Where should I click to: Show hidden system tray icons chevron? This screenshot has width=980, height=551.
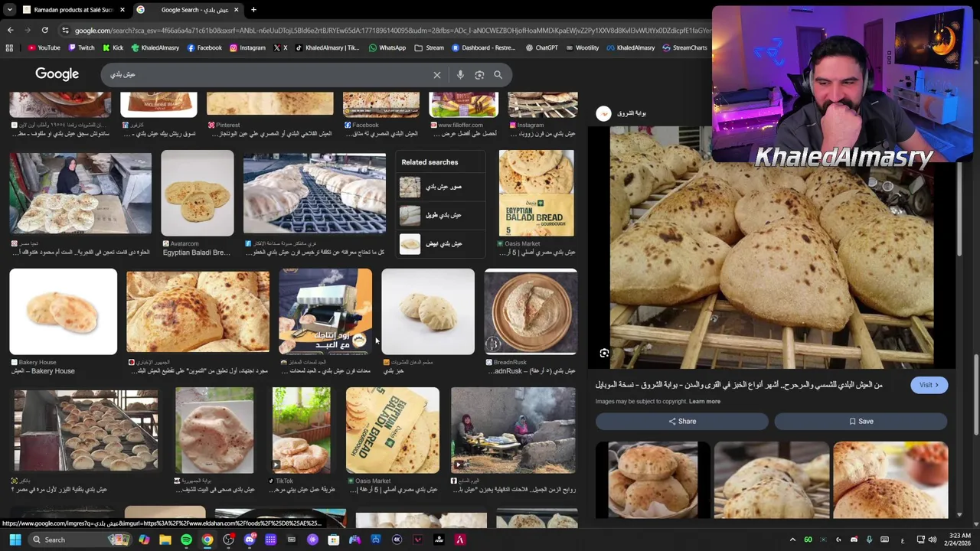(792, 540)
